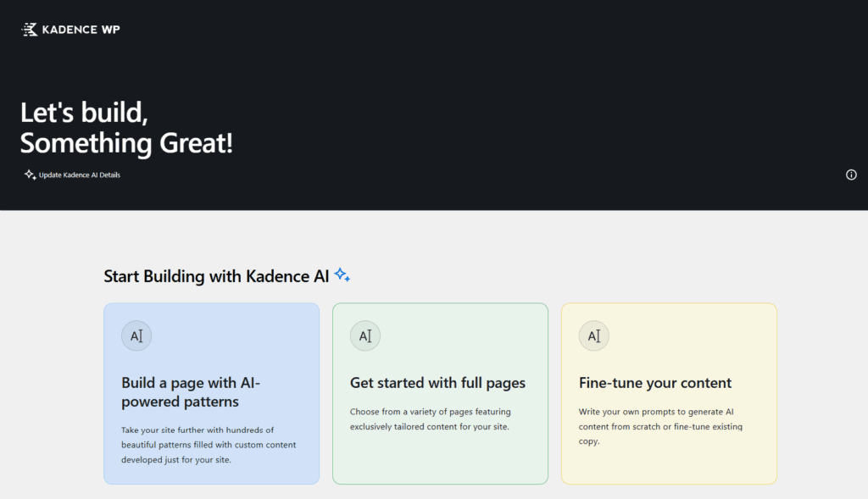Screen dimensions: 868x499
Task: Open the info tooltip via circled i icon
Action: coord(851,175)
